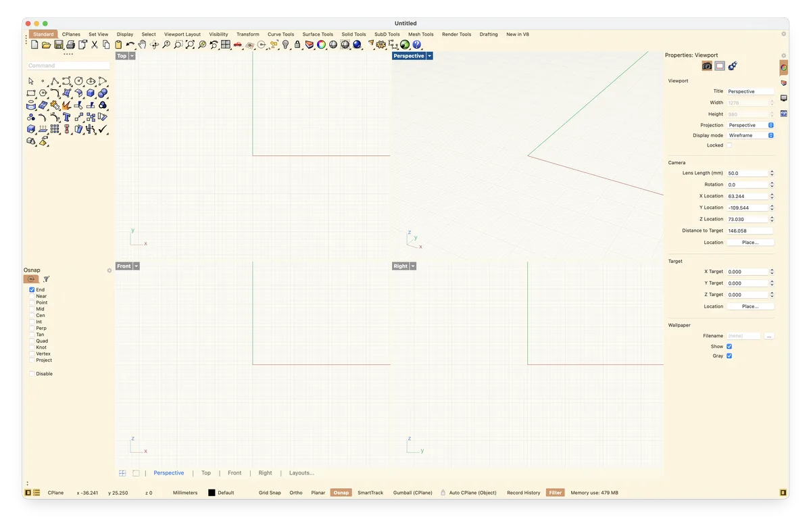Open the Perspective viewport title menu arrow

click(429, 56)
